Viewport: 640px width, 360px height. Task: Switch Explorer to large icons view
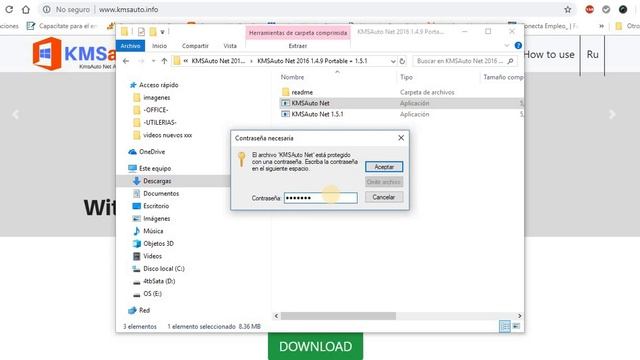coord(516,326)
